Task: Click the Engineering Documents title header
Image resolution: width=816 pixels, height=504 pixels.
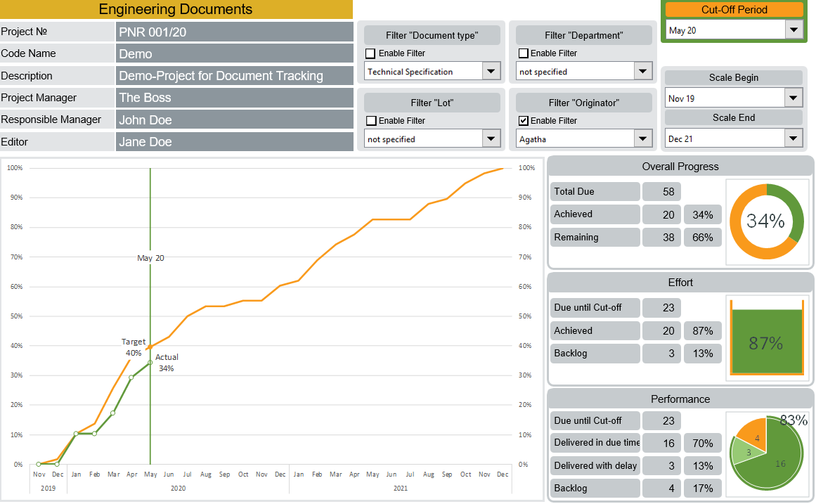Action: point(176,10)
